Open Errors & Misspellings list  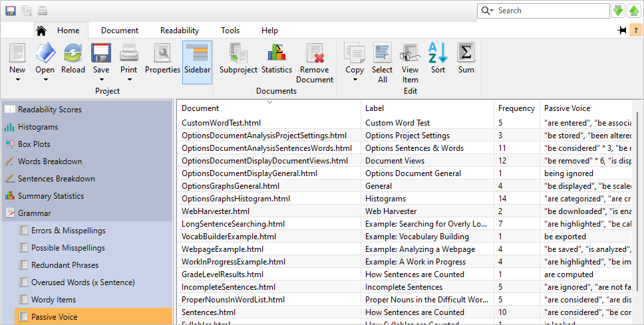[x=94, y=230]
